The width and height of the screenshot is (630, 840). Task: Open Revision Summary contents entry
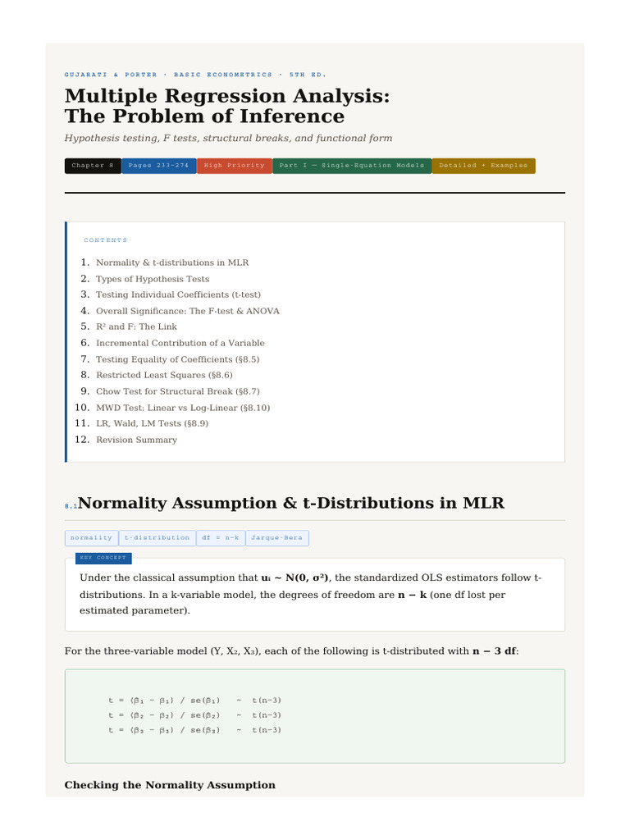[136, 440]
